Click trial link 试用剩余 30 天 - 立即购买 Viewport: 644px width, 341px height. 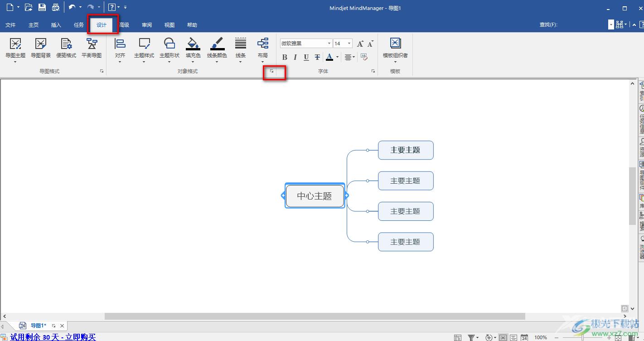[x=53, y=337]
